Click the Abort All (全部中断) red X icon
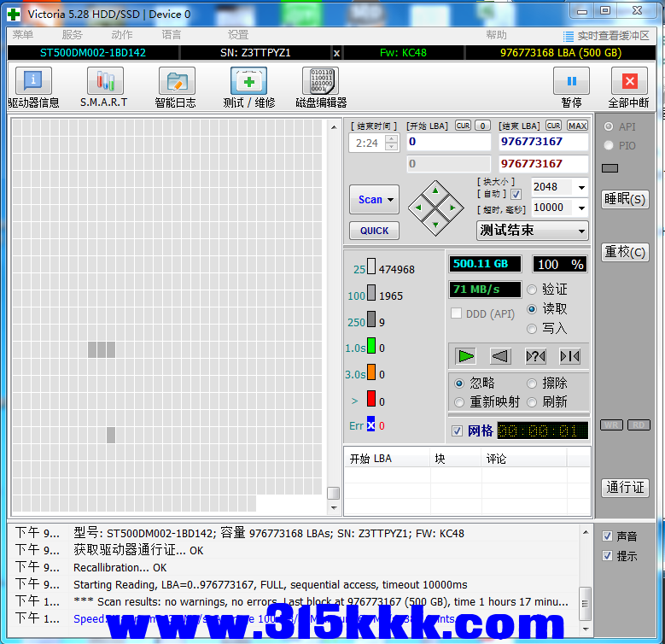 pyautogui.click(x=629, y=80)
